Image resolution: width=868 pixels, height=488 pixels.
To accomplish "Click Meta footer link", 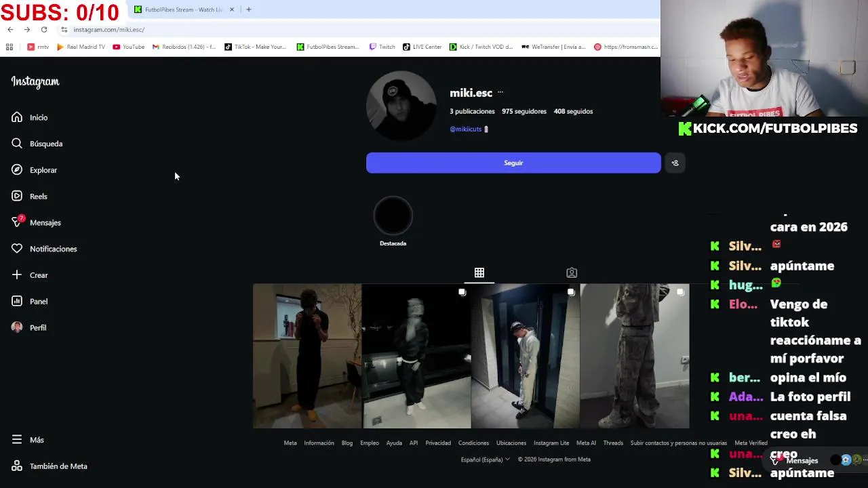I will point(290,443).
